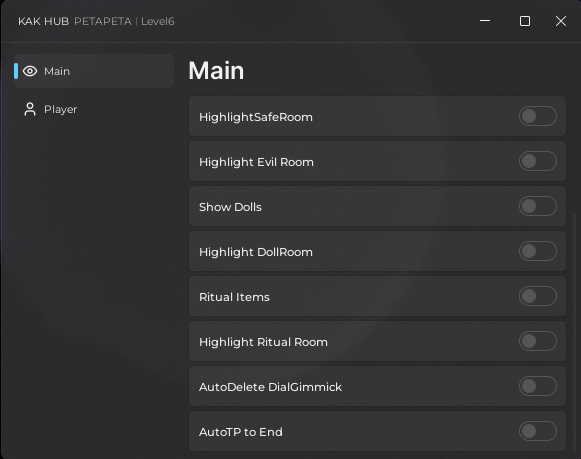Toggle Highlight Ritual Room option
This screenshot has width=581, height=459.
click(x=538, y=341)
